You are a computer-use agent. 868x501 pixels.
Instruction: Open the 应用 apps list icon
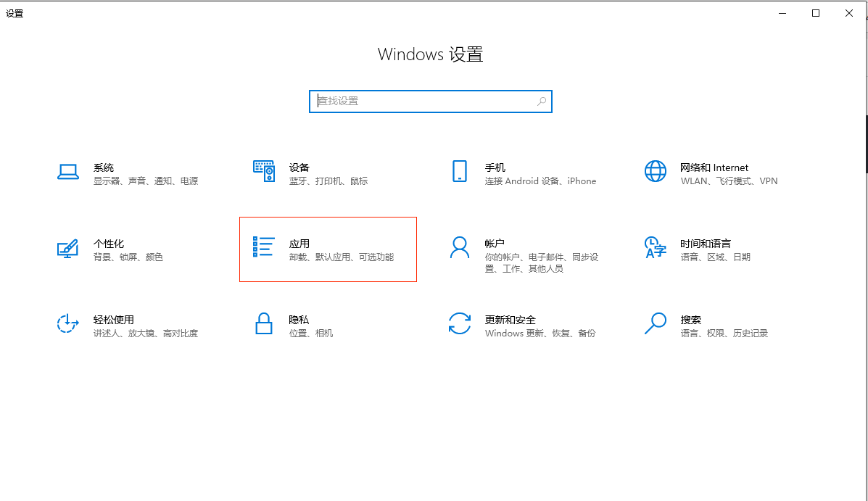tap(263, 247)
